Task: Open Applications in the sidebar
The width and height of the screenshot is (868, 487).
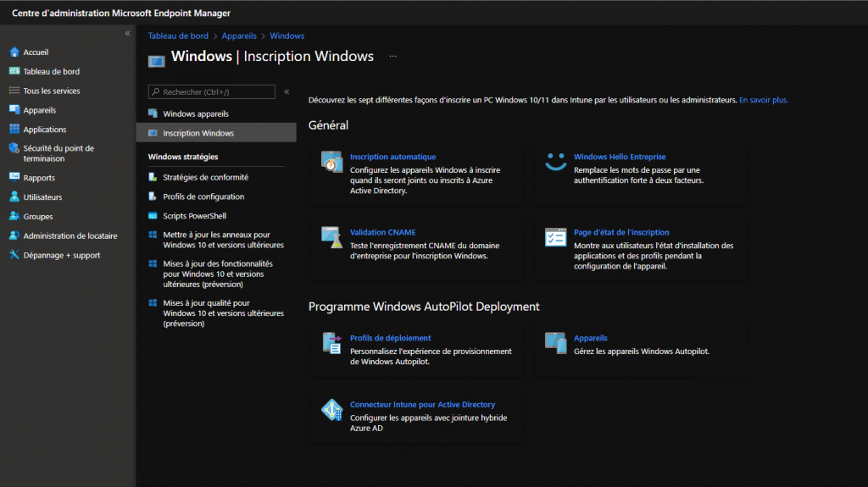Action: (45, 130)
